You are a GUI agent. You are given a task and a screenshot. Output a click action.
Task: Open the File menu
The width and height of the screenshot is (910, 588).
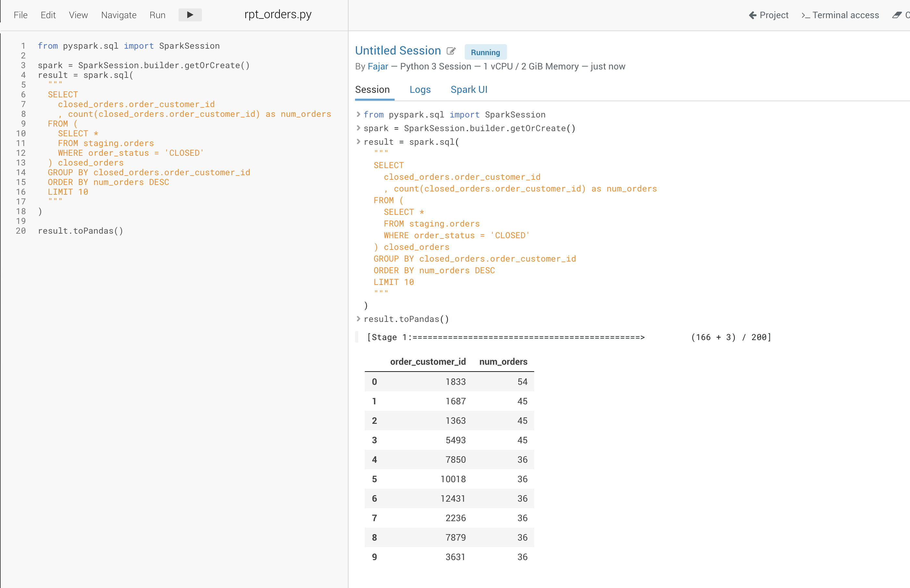20,15
